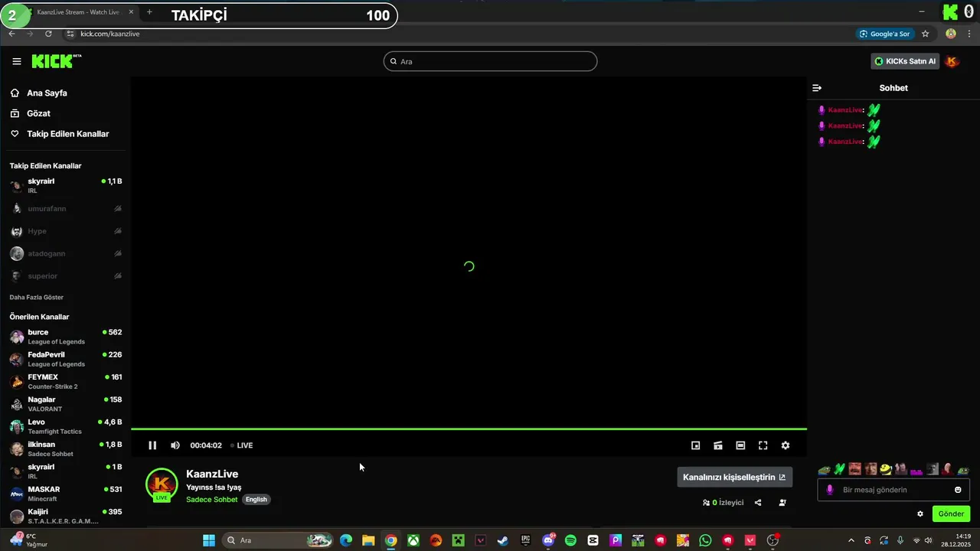Image resolution: width=980 pixels, height=551 pixels.
Task: Open the player settings gear
Action: (x=786, y=445)
